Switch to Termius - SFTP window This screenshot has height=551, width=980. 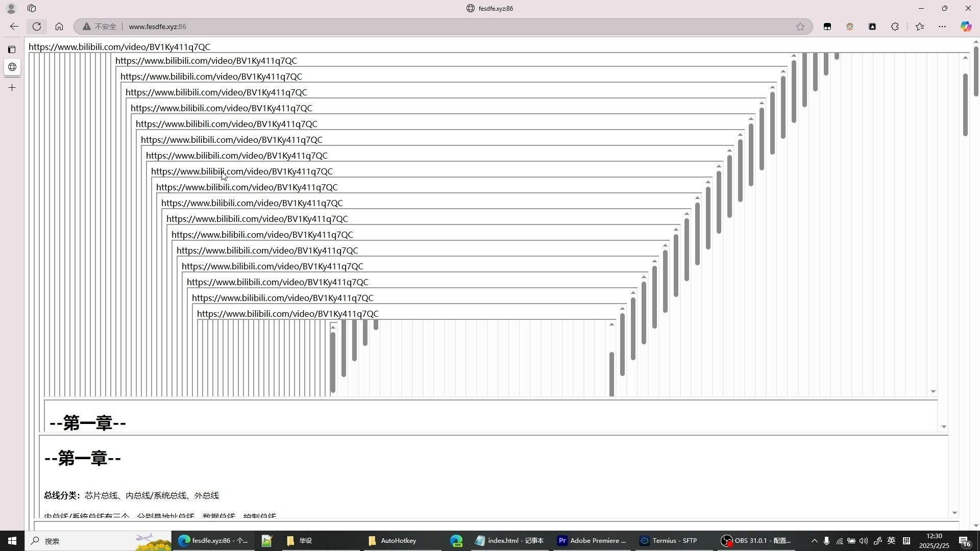click(x=675, y=541)
